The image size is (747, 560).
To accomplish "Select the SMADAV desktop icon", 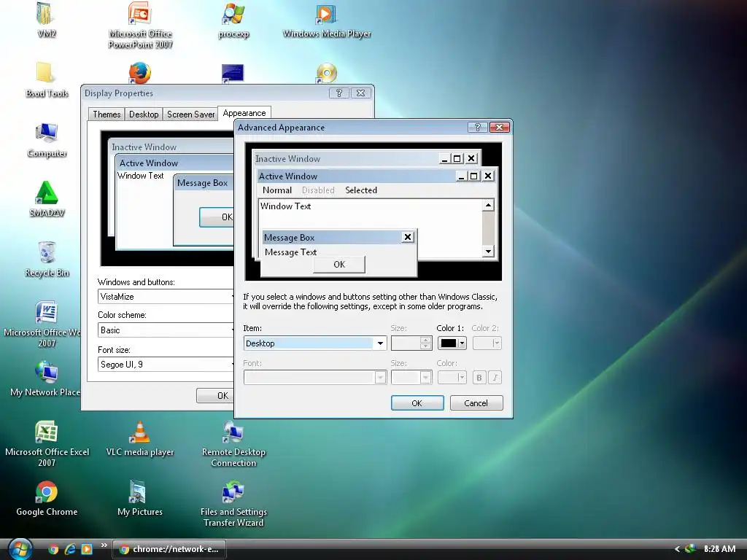I will (x=47, y=200).
